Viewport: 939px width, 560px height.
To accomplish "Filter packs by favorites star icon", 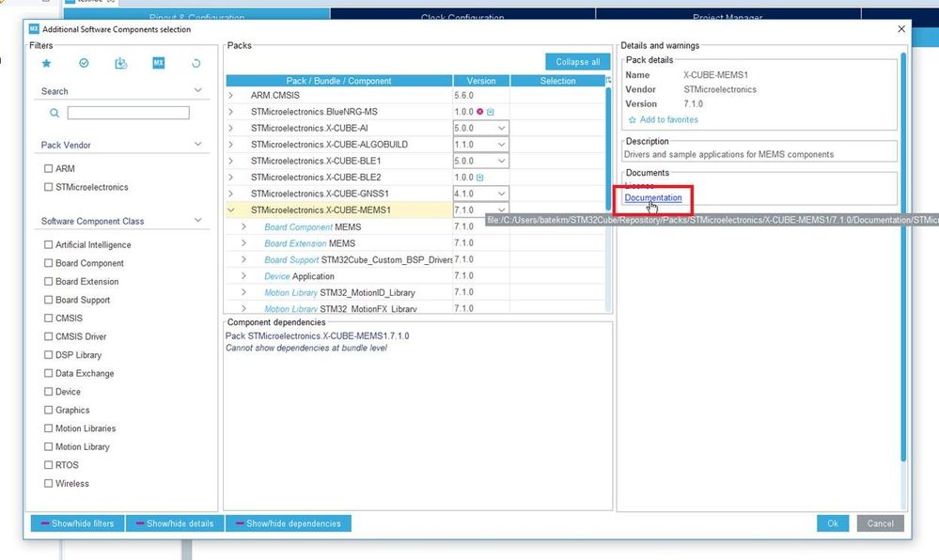I will point(46,63).
